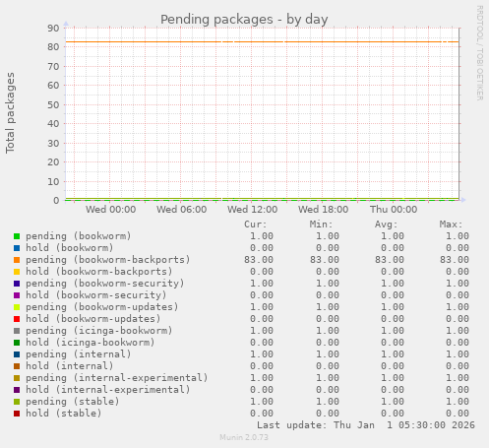Click the 'Avg:' column header
The height and width of the screenshot is (448, 489).
[386, 224]
